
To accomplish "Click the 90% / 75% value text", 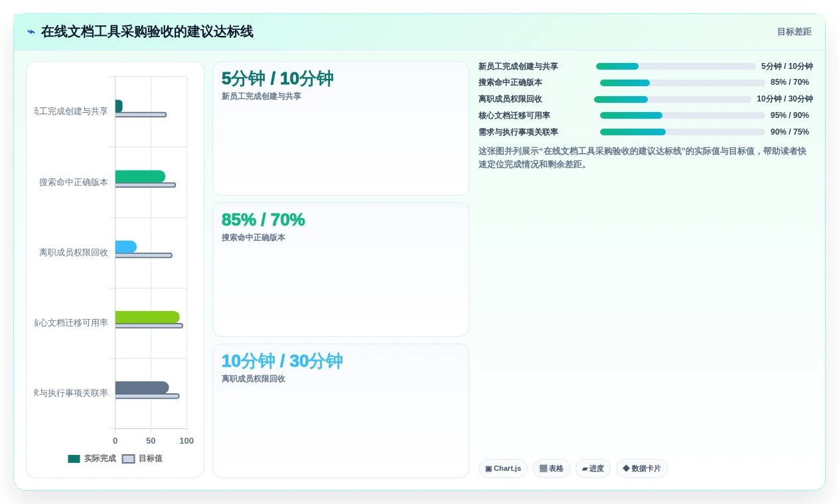I will pos(790,132).
